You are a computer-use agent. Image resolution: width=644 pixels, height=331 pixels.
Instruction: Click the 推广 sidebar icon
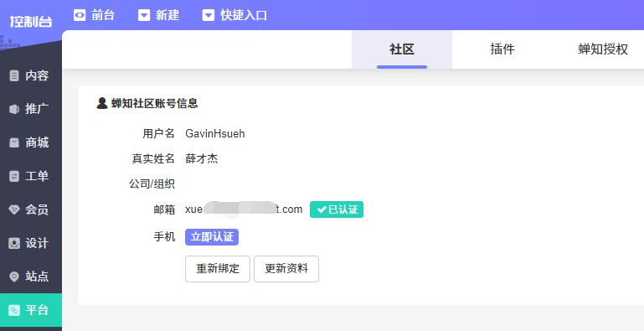click(x=14, y=109)
